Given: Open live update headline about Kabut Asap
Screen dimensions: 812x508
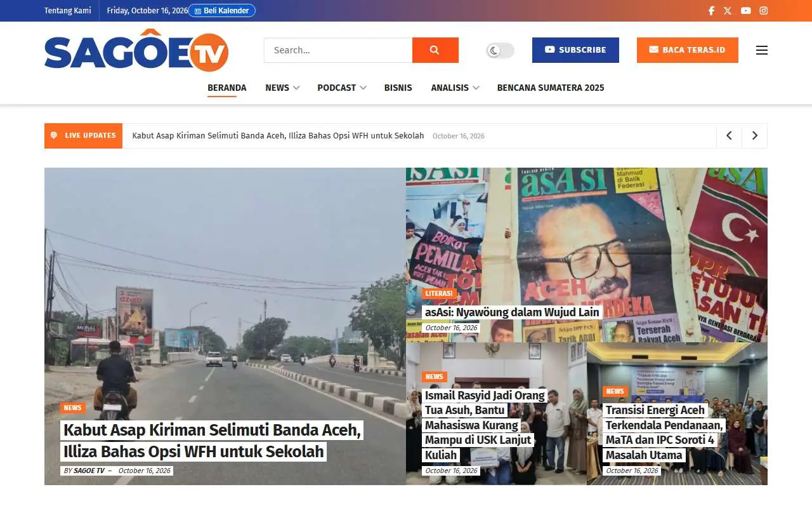Looking at the screenshot, I should [278, 136].
